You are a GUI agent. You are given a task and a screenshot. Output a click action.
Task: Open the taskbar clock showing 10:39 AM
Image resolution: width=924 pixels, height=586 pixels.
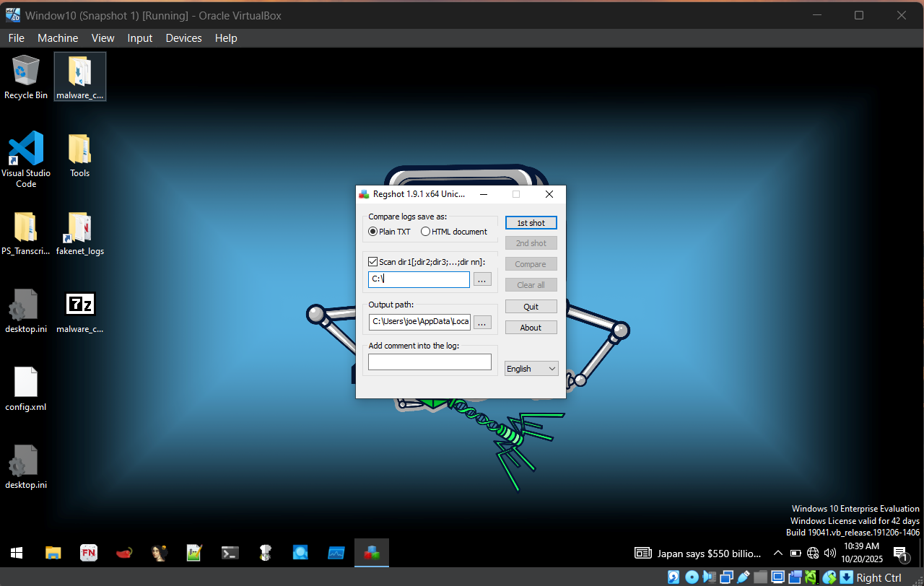(x=861, y=553)
